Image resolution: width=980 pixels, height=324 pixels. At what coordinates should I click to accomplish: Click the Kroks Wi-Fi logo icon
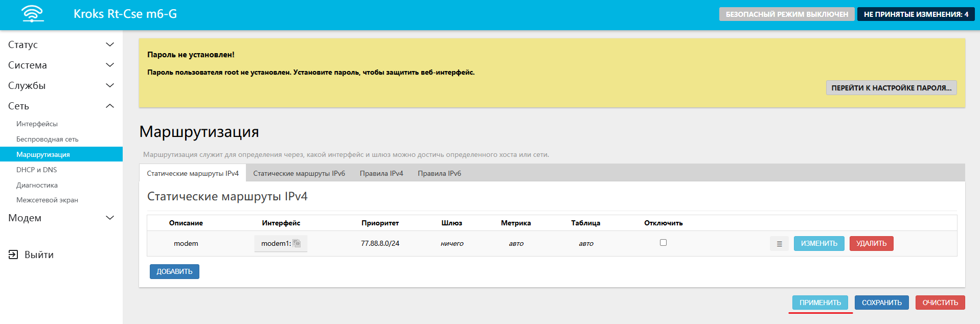tap(33, 14)
